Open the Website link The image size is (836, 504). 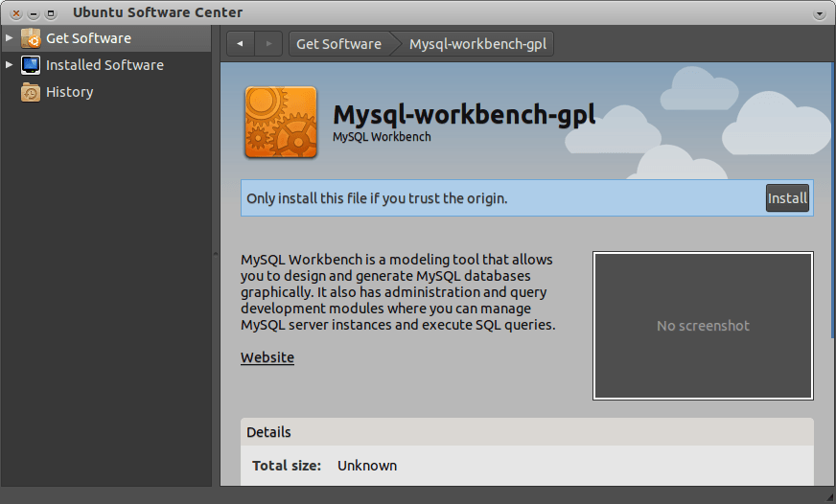click(267, 357)
